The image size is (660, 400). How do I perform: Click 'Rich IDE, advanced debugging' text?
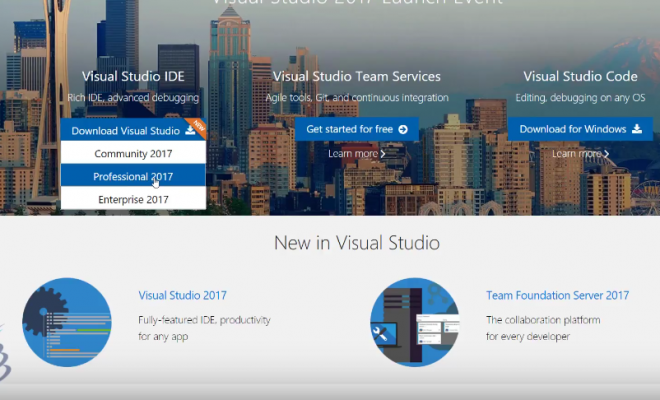pyautogui.click(x=133, y=98)
